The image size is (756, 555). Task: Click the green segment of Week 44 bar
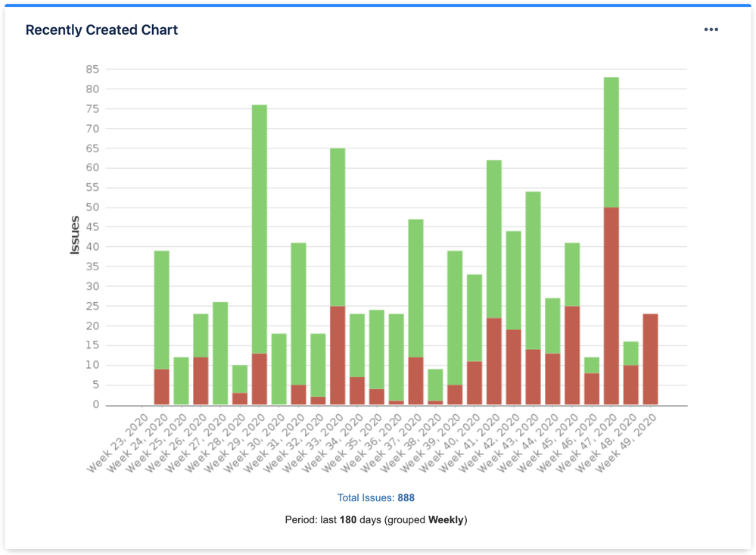[x=552, y=326]
